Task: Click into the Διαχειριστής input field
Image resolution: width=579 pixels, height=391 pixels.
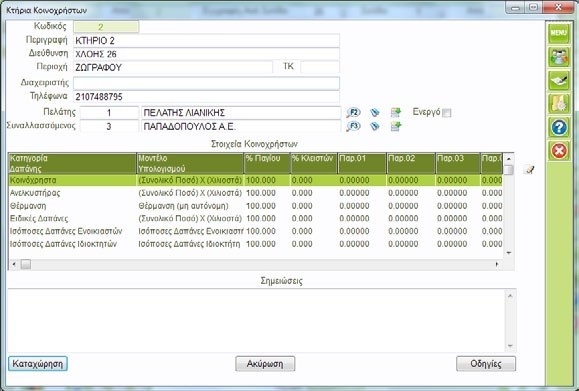Action: click(x=206, y=83)
